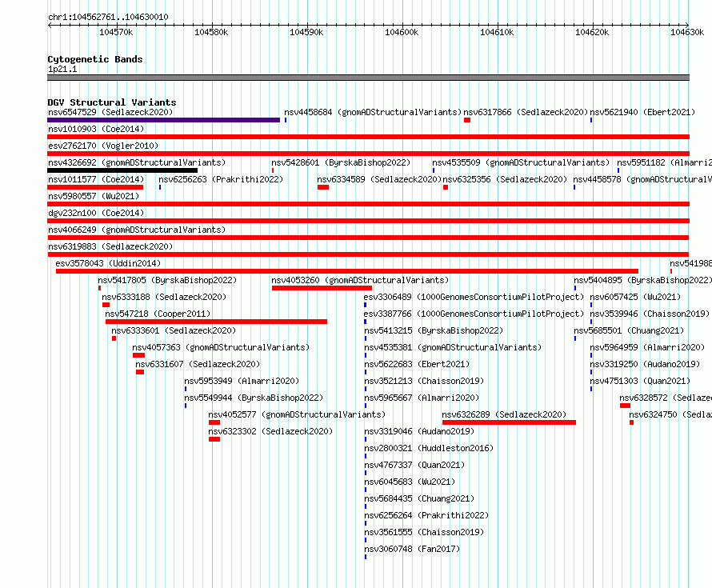Open nsv4053260 (gnomADStructuralVariants) label
This screenshot has width=712, height=588.
click(x=360, y=280)
